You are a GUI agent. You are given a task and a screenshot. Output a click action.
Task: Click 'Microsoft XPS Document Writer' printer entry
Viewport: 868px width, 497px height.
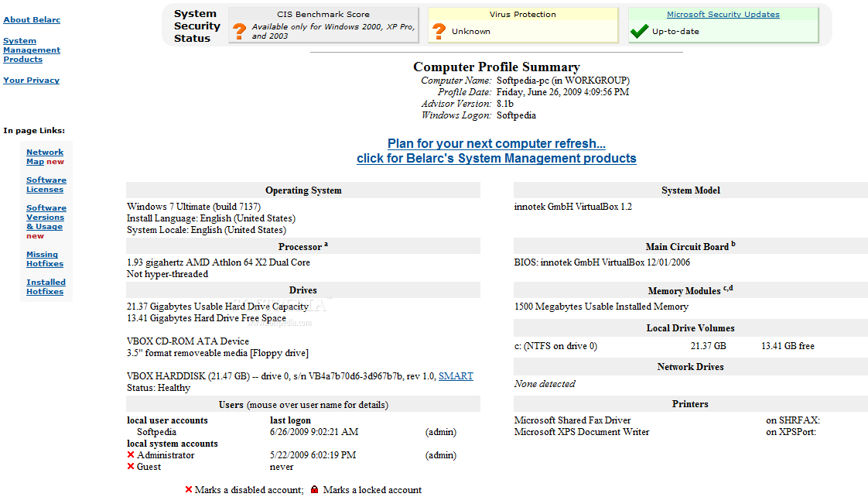point(582,432)
